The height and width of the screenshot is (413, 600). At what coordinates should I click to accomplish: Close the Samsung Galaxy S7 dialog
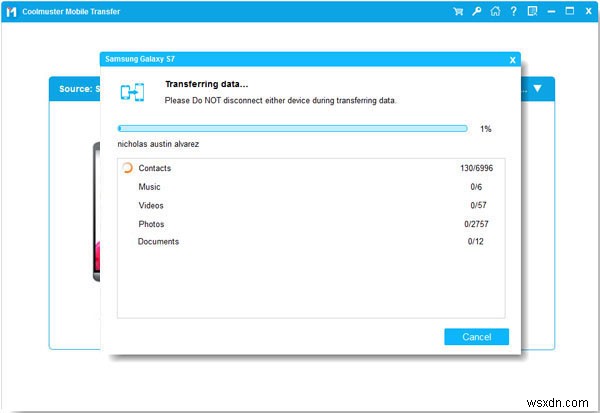click(513, 60)
